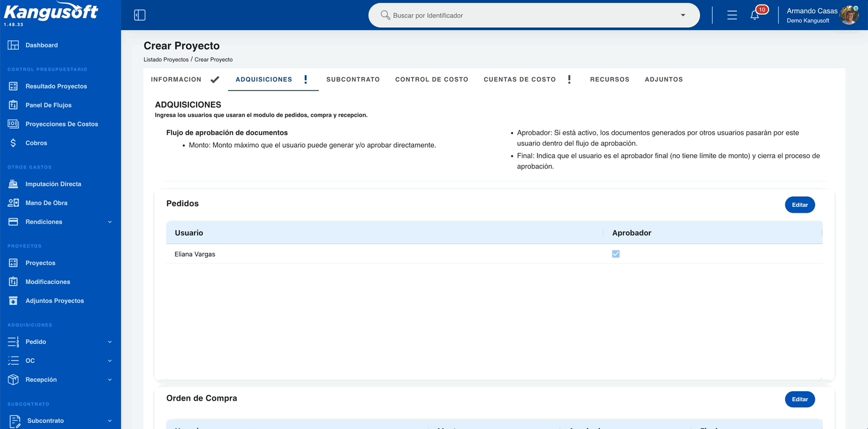Go to the CONTROL DE COSTO tab

[x=432, y=79]
